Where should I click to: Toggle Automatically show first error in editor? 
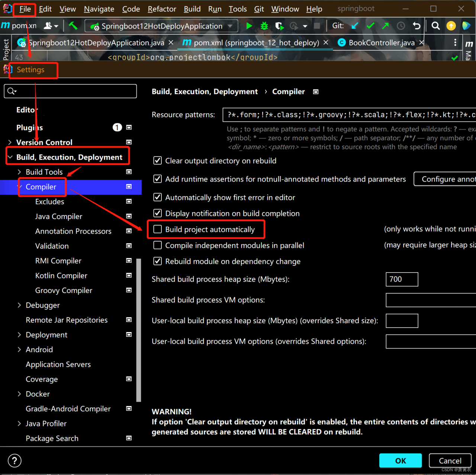(x=158, y=197)
